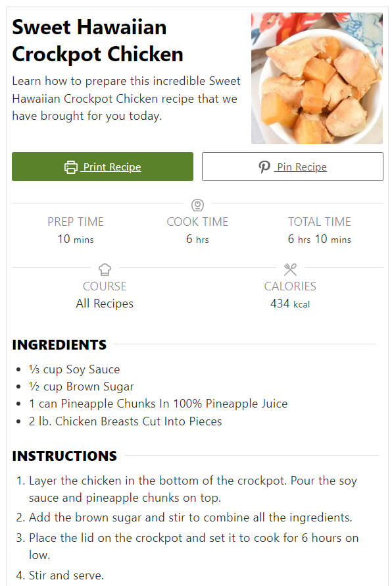Select the Chicken Breasts ingredient line
Image resolution: width=392 pixels, height=586 pixels.
(x=126, y=421)
